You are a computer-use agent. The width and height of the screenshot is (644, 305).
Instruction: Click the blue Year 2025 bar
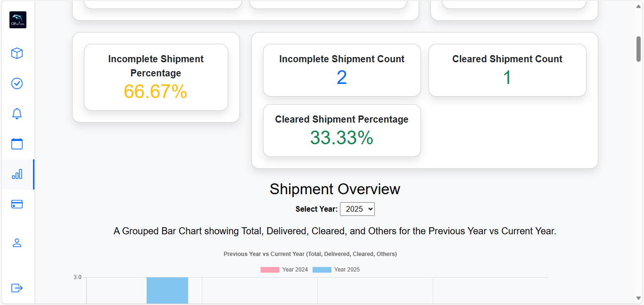point(167,290)
